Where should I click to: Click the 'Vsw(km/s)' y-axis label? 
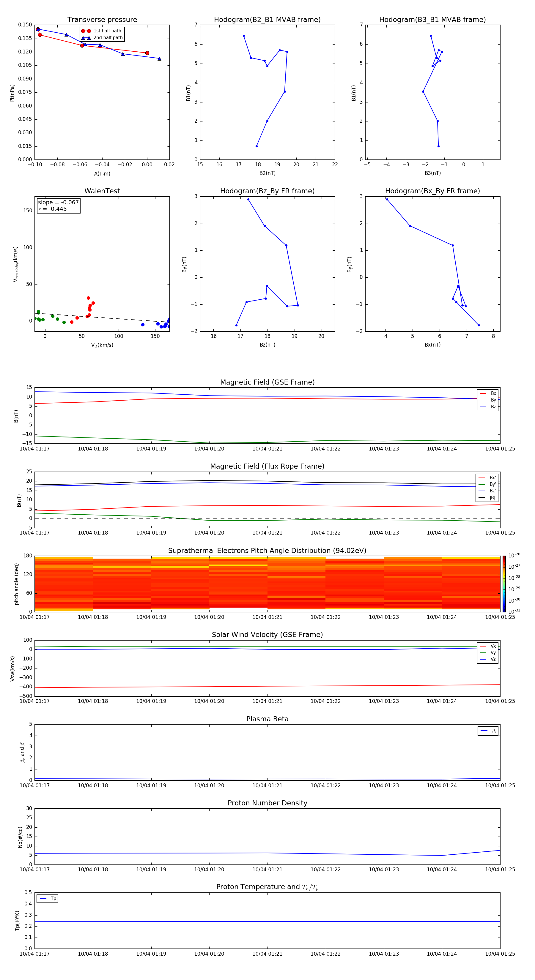[x=12, y=668]
